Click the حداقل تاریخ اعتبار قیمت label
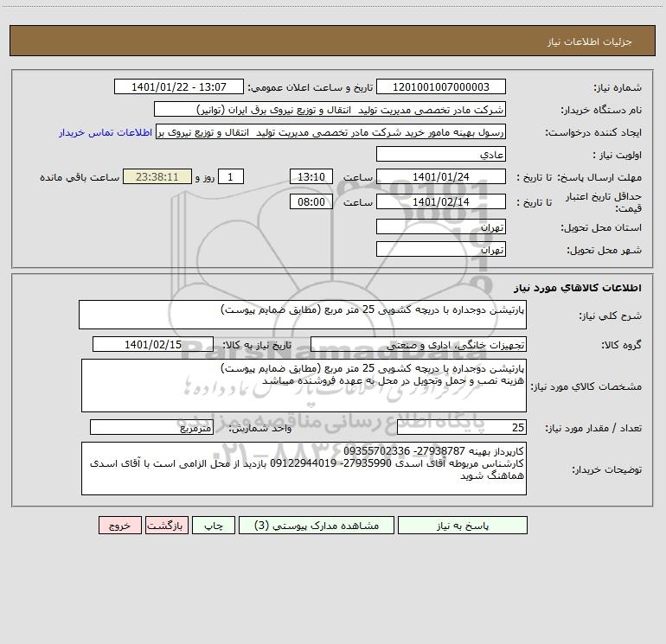Viewport: 666px width, 644px height. [604, 202]
